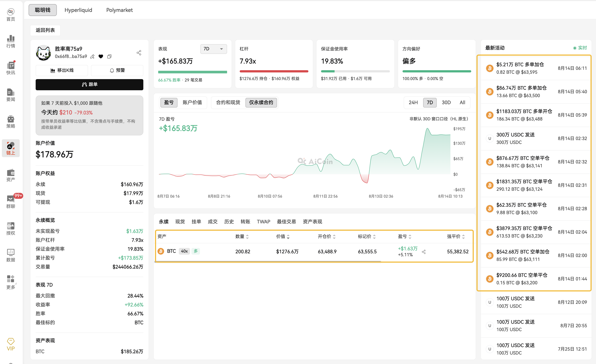Click the 杠杆 red leverage bar
The width and height of the screenshot is (596, 364).
click(x=274, y=71)
